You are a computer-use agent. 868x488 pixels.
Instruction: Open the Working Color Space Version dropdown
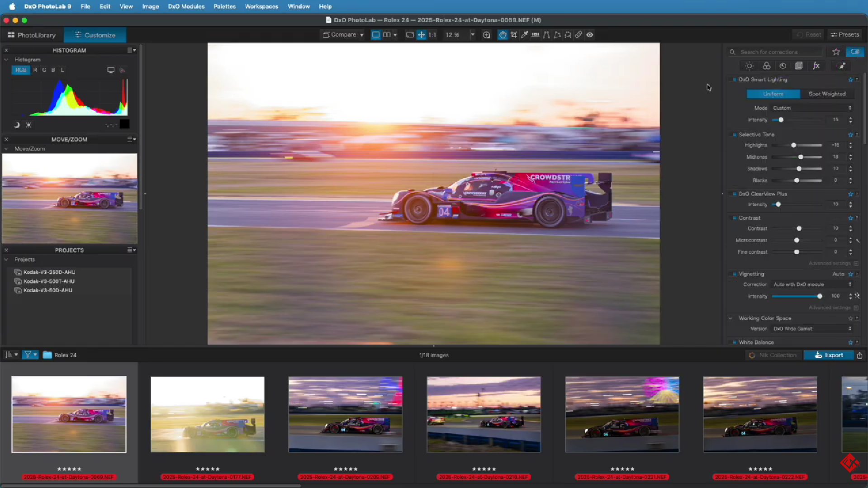tap(812, 329)
